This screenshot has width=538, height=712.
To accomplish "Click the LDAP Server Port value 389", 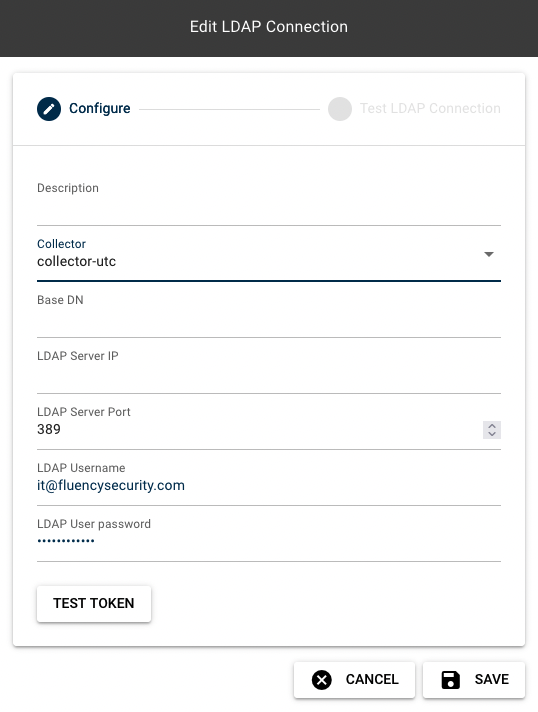I will pyautogui.click(x=49, y=430).
